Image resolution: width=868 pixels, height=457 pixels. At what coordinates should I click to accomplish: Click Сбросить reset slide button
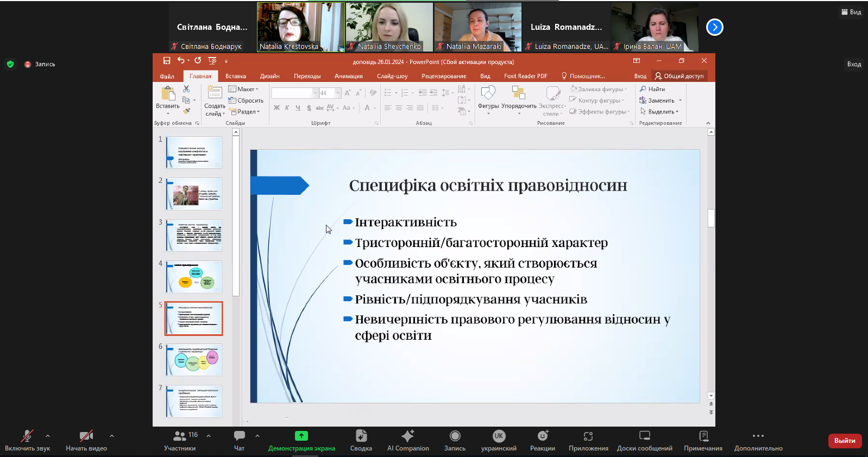[x=246, y=100]
